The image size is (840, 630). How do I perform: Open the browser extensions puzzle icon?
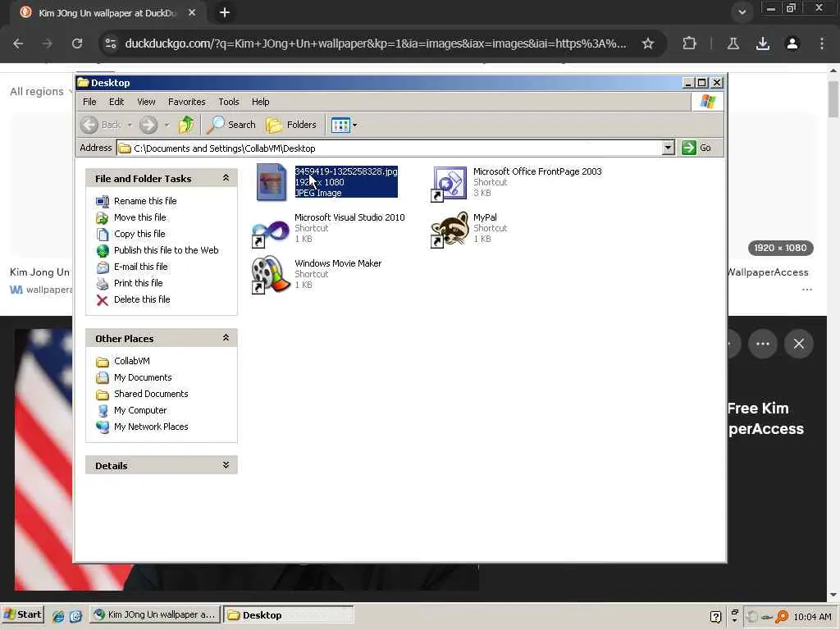tap(689, 43)
